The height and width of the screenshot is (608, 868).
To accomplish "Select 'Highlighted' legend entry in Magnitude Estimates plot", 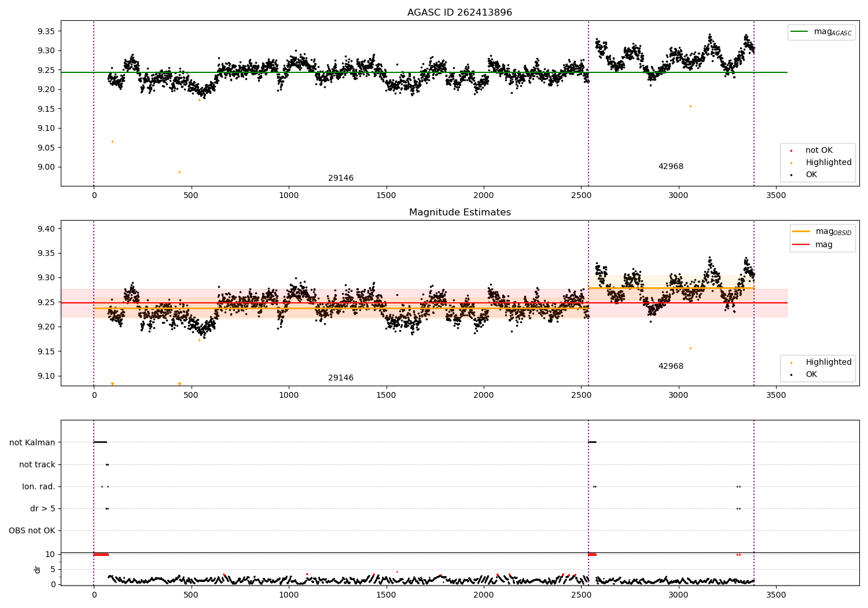I will click(829, 362).
